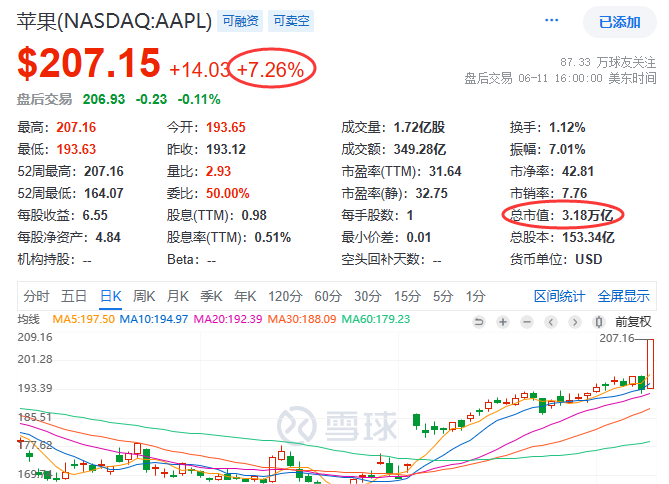
Task: Click the 均线 moving average label
Action: tap(28, 319)
